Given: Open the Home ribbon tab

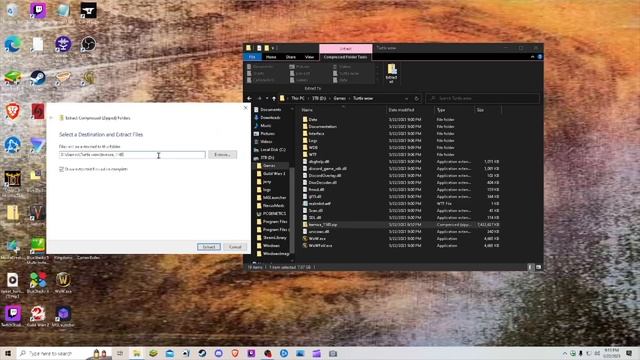Looking at the screenshot, I should pos(271,57).
